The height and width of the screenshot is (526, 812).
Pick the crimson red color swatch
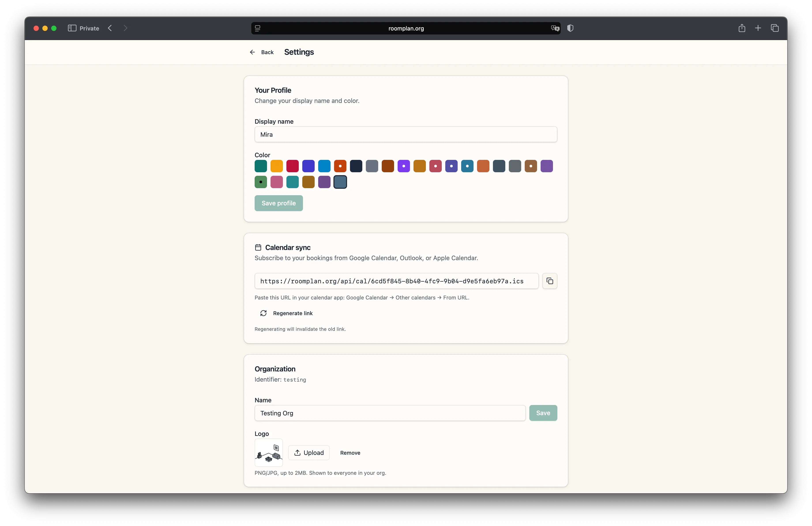pos(292,166)
